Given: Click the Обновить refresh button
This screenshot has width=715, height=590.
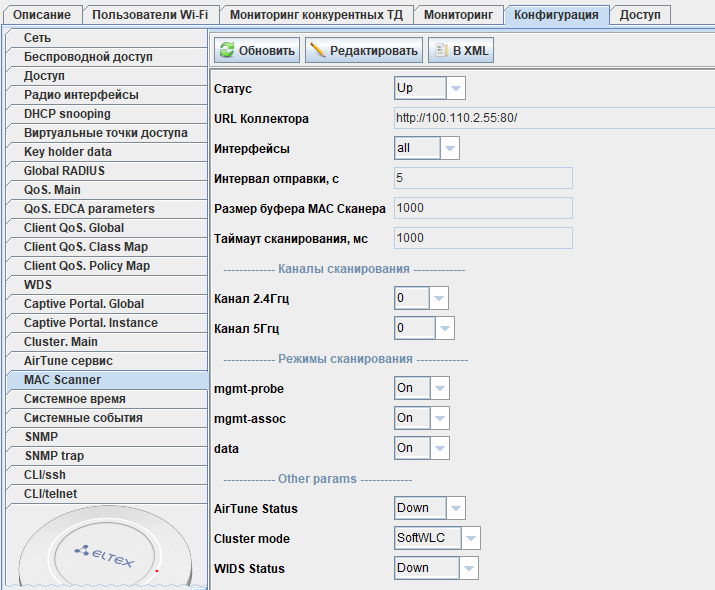Looking at the screenshot, I should (x=257, y=50).
